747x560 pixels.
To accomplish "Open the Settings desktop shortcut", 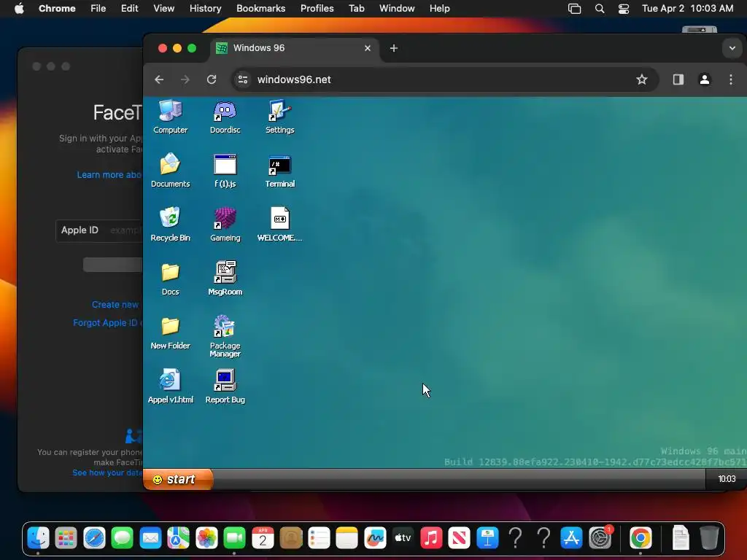I will click(x=279, y=116).
